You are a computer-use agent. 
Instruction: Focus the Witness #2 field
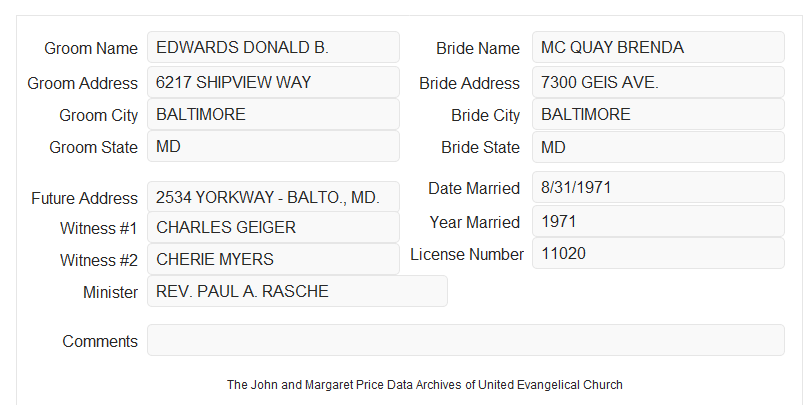coord(273,259)
